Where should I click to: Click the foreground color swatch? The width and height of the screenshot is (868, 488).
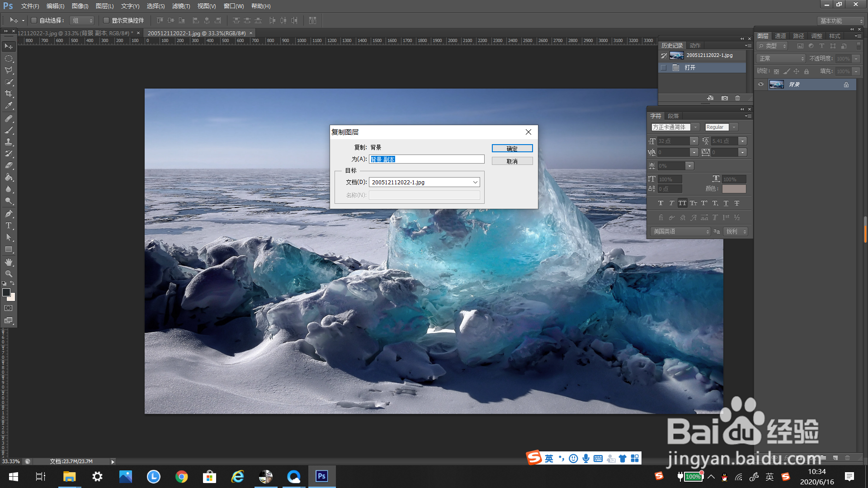(6, 292)
